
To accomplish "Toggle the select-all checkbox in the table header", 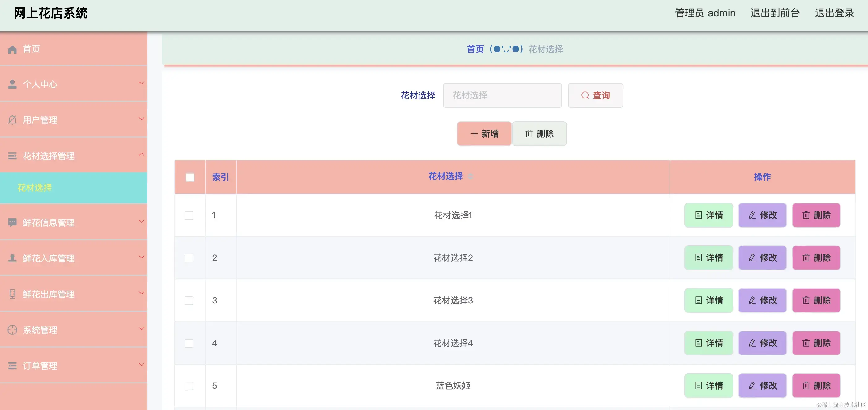I will pyautogui.click(x=190, y=177).
